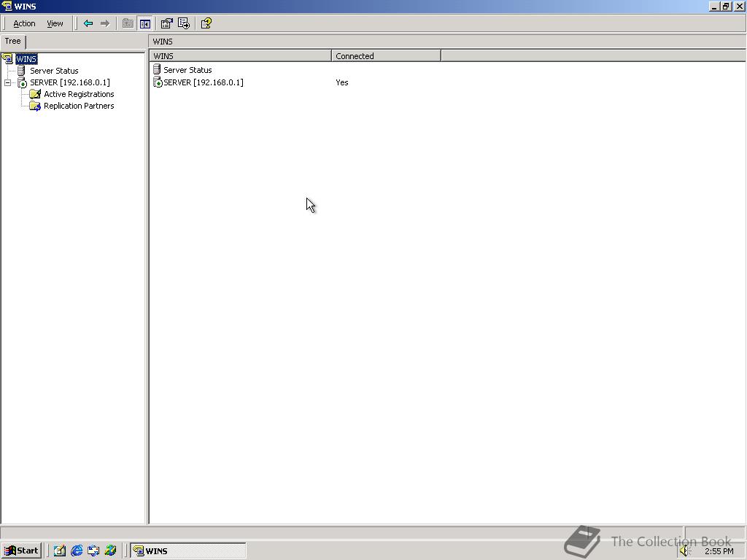Select the Tree tab

[x=13, y=41]
